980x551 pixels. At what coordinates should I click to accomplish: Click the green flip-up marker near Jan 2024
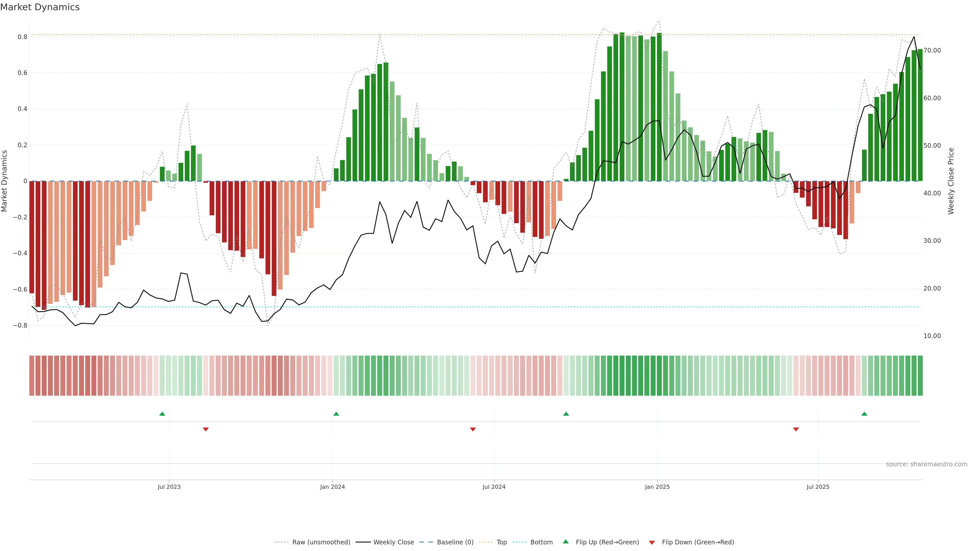336,414
